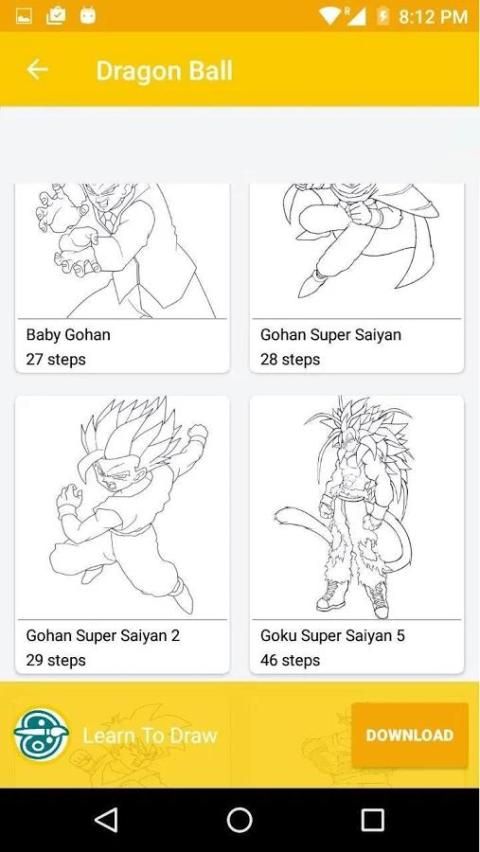Click the DOWNLOAD button in the ad banner

[x=409, y=735]
